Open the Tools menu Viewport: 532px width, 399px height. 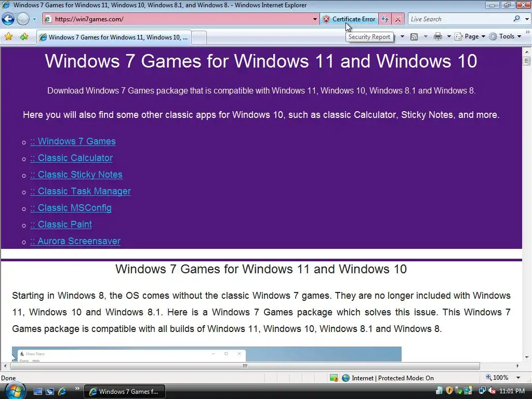(505, 36)
